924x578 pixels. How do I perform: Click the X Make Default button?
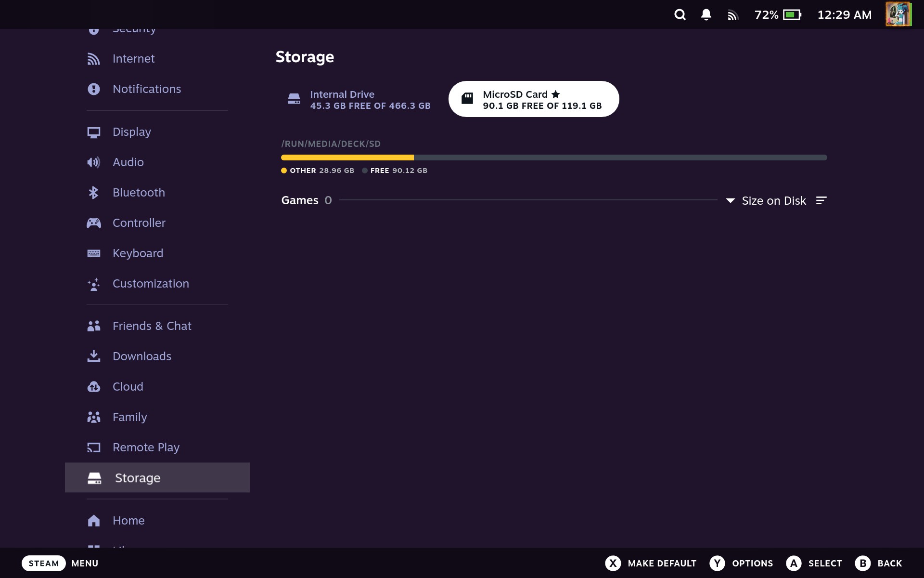click(651, 563)
